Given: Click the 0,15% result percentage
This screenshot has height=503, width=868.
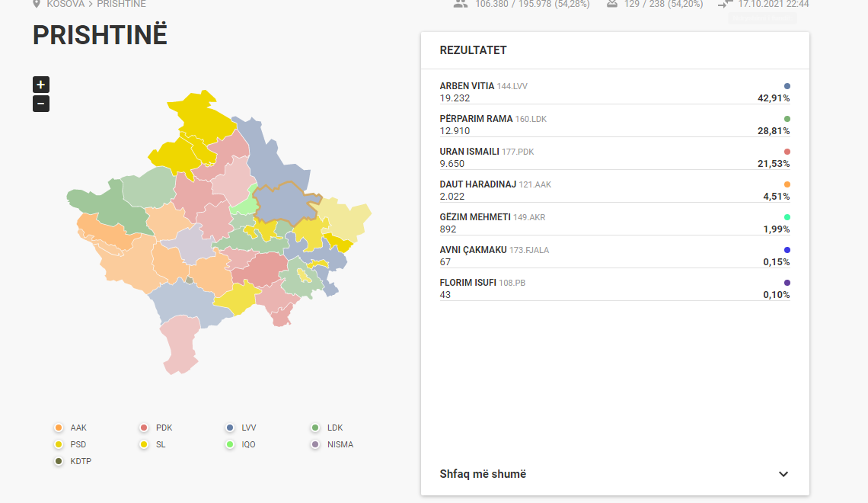Looking at the screenshot, I should click(x=776, y=261).
